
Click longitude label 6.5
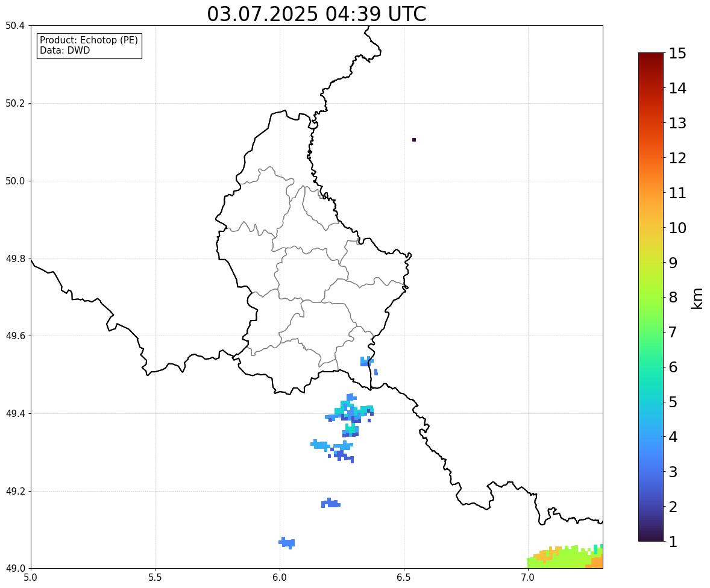pos(403,578)
